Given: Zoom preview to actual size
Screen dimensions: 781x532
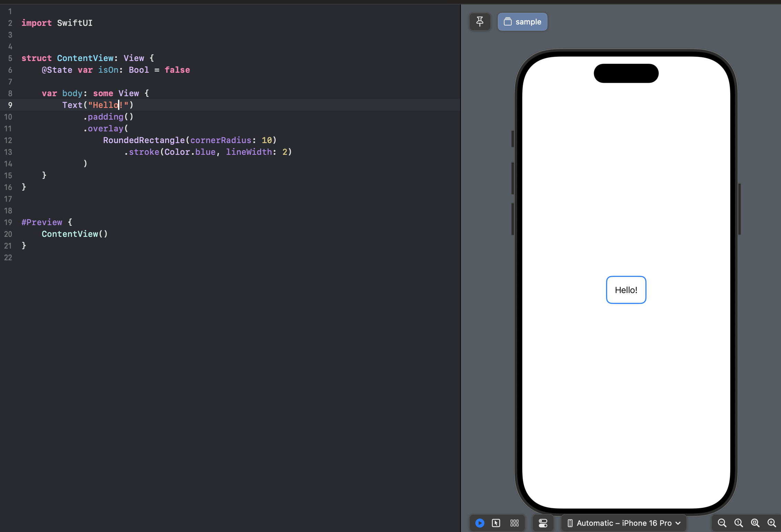Looking at the screenshot, I should coord(738,523).
